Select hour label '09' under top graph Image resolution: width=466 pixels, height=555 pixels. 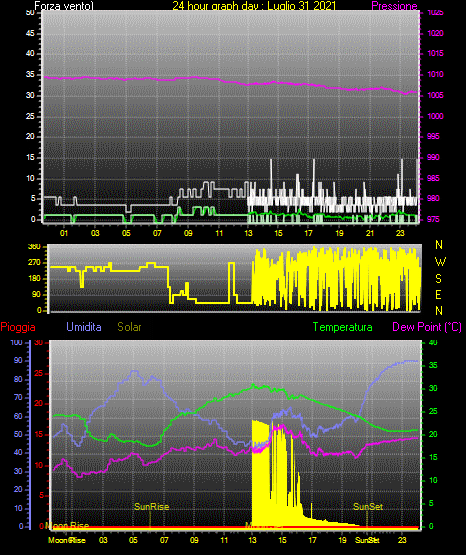tap(188, 233)
